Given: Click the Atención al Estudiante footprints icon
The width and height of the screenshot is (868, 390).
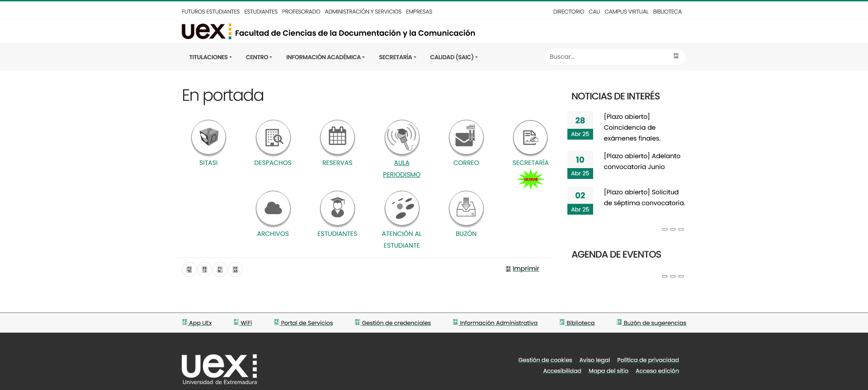Looking at the screenshot, I should (x=402, y=208).
